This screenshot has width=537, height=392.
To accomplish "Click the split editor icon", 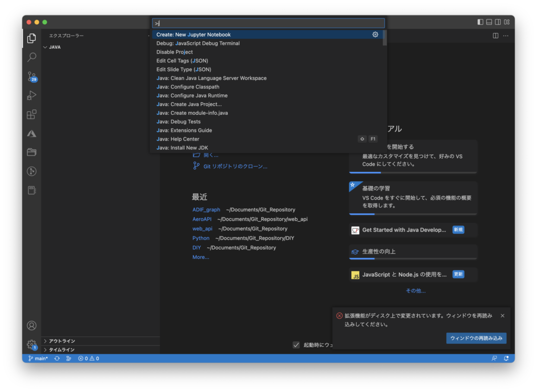I will pyautogui.click(x=496, y=36).
